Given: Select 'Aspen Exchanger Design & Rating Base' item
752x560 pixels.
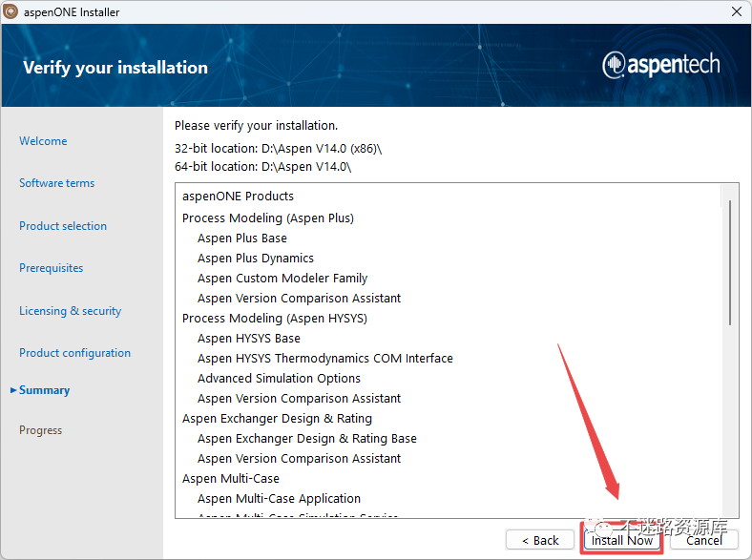Looking at the screenshot, I should click(x=307, y=439).
